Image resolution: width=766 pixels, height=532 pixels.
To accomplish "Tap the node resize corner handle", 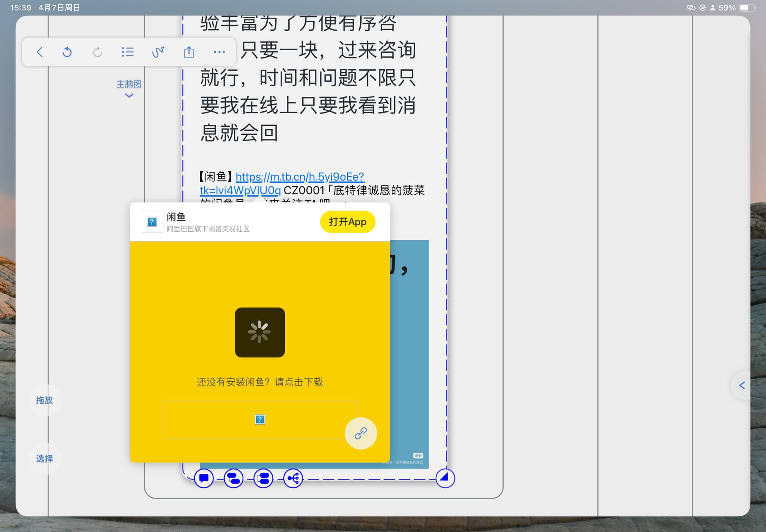I will (x=445, y=478).
